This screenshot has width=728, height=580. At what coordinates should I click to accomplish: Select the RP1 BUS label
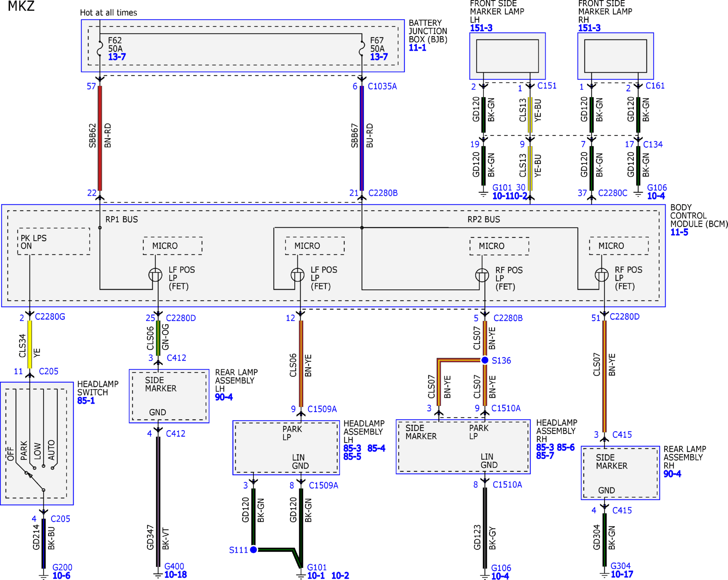pyautogui.click(x=121, y=220)
